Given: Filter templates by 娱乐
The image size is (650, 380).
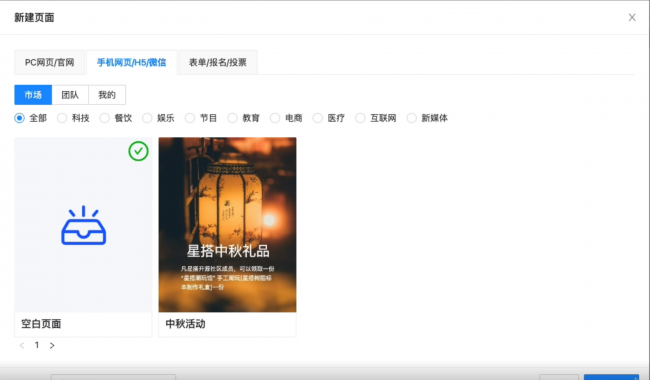Looking at the screenshot, I should point(148,118).
